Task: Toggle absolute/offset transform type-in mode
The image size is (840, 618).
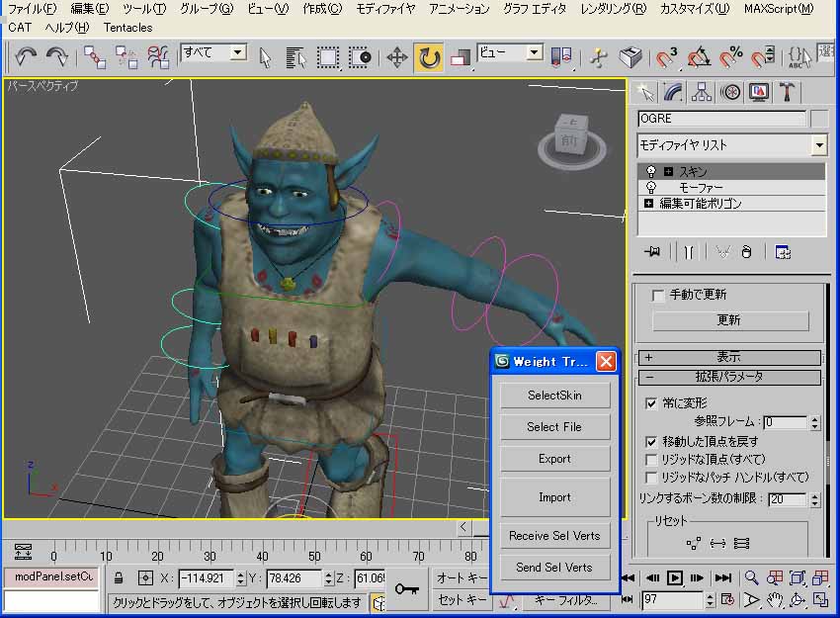Action: coord(145,577)
